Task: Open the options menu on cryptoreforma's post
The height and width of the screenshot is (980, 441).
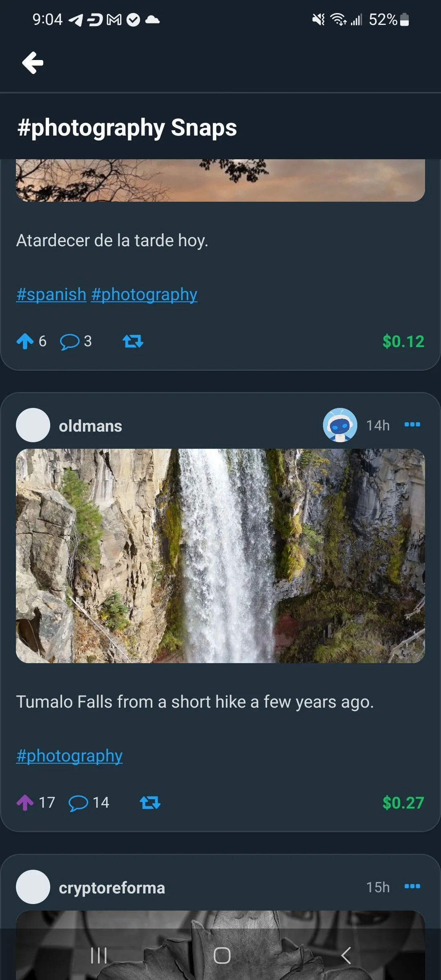Action: (412, 886)
